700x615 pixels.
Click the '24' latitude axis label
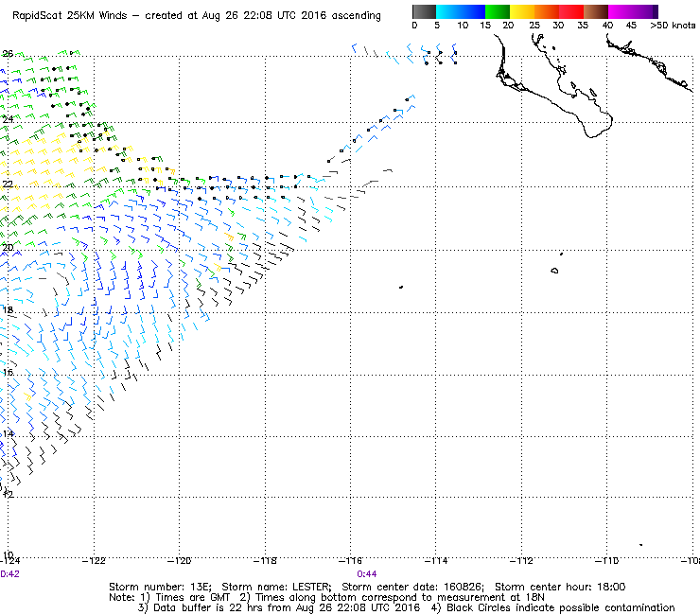(8, 119)
